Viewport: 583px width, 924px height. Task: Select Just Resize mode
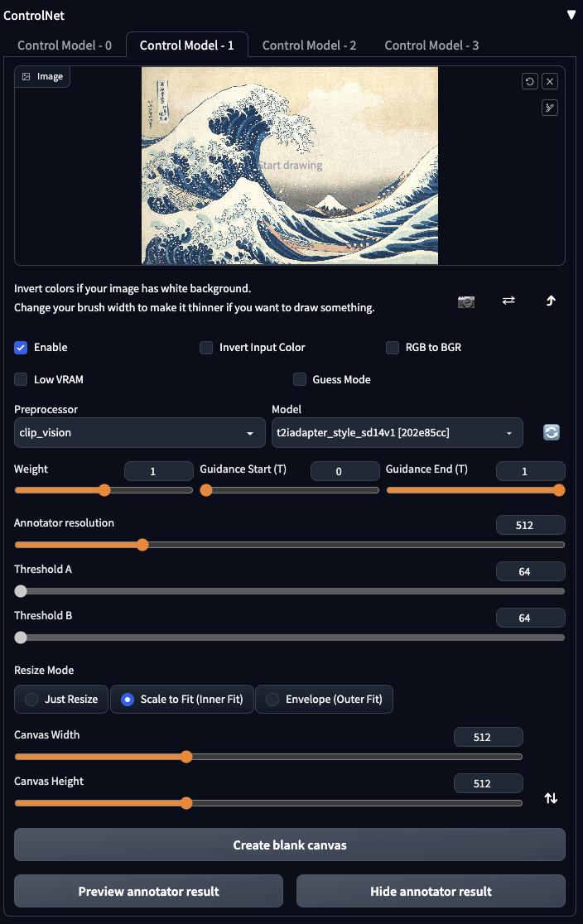point(61,700)
